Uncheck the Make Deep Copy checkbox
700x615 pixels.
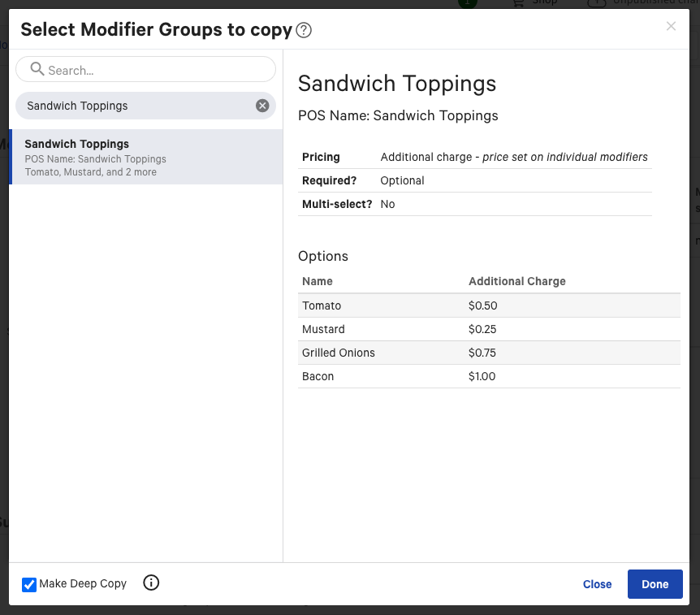(29, 584)
